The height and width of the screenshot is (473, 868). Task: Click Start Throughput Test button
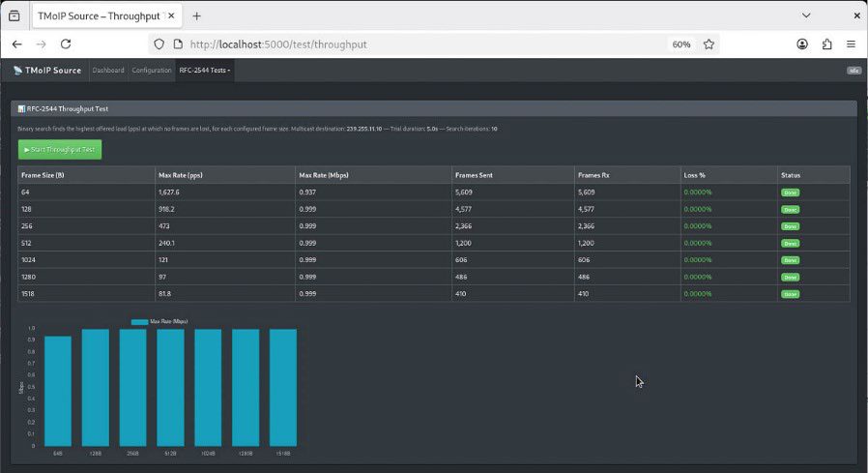(x=60, y=150)
